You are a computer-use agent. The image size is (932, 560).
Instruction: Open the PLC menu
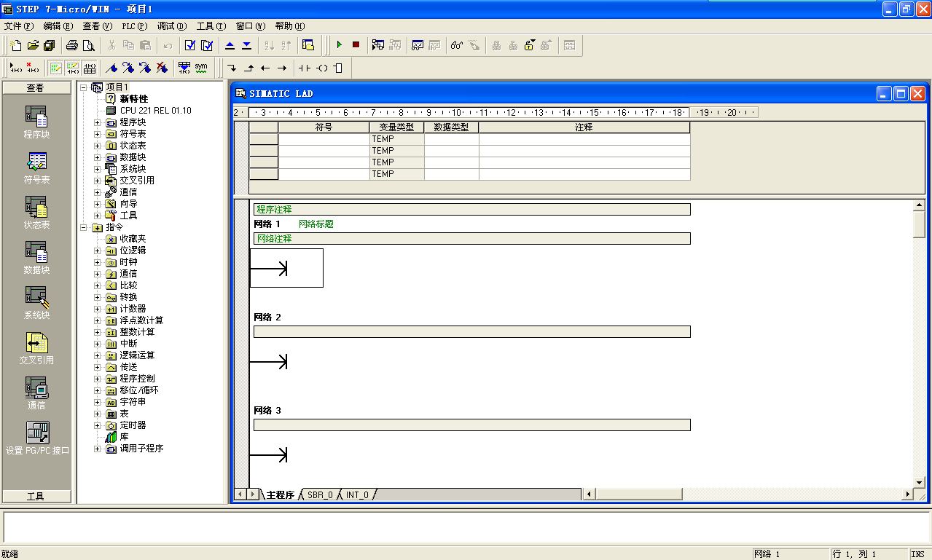[x=134, y=26]
